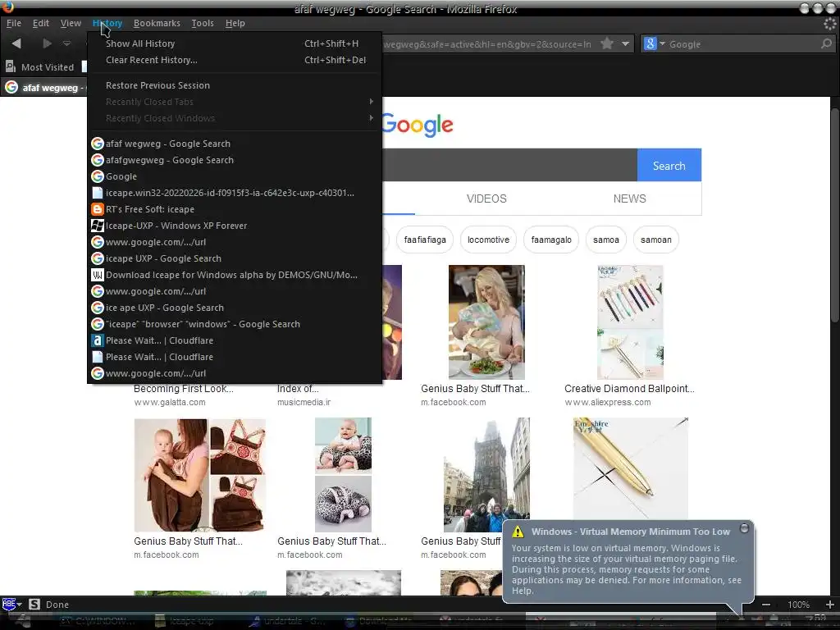Click the search bar magnifier icon
Image resolution: width=840 pixels, height=630 pixels.
tap(826, 44)
